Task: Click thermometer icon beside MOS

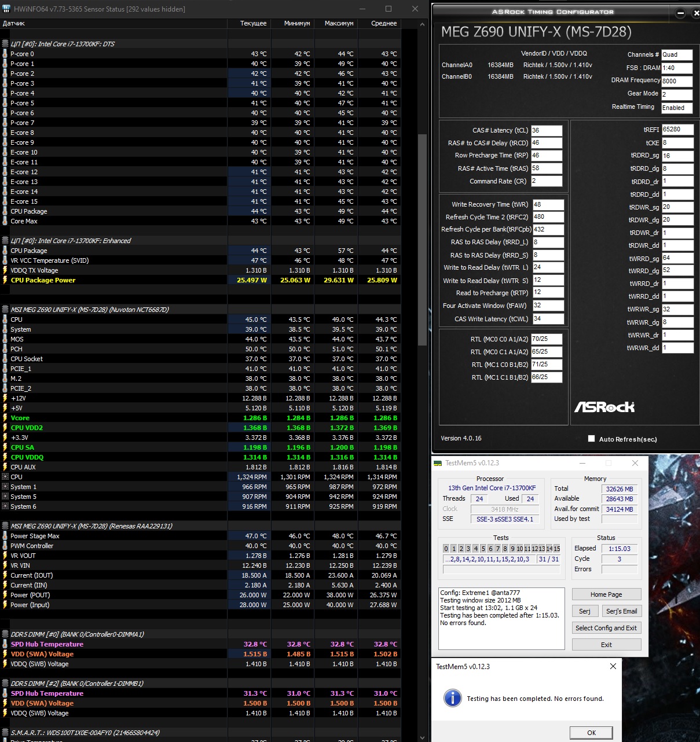Action: [x=5, y=339]
